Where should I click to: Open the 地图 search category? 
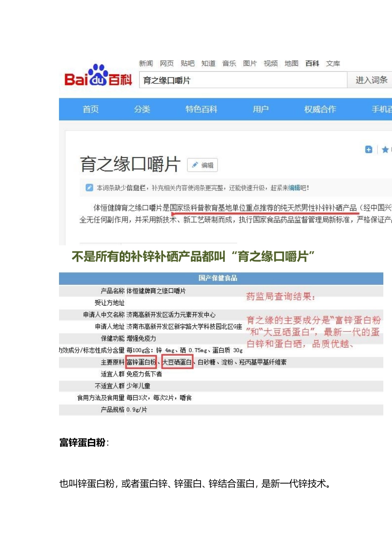(x=291, y=63)
